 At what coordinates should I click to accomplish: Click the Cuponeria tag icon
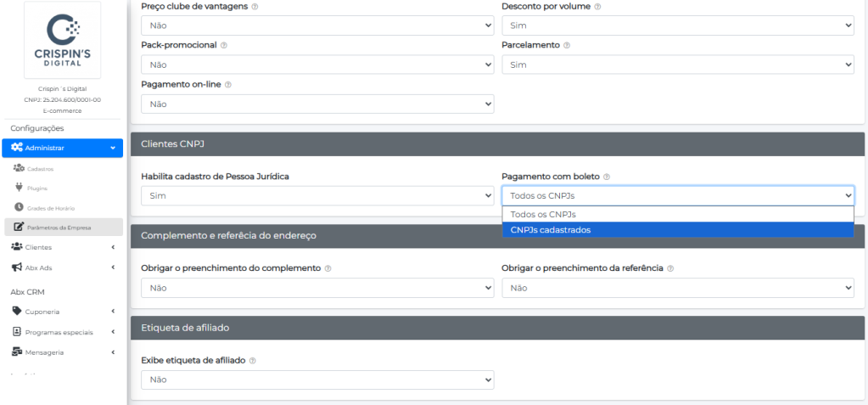coord(17,311)
